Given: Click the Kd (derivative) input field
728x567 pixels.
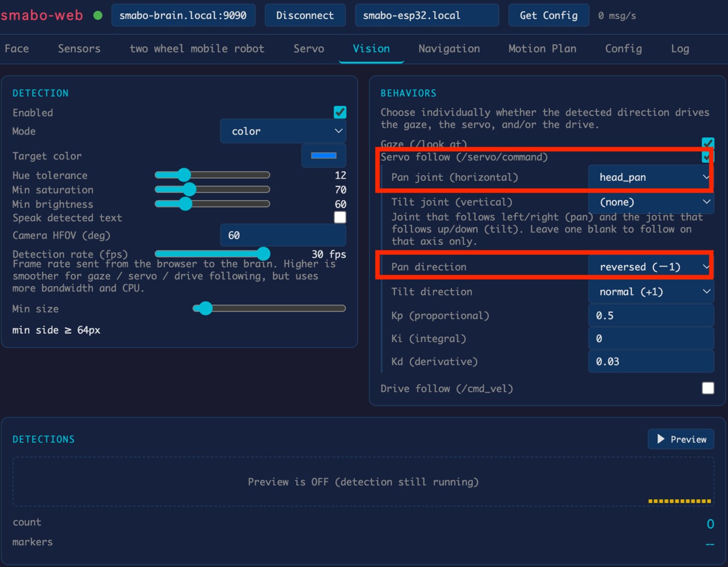Looking at the screenshot, I should pyautogui.click(x=651, y=361).
